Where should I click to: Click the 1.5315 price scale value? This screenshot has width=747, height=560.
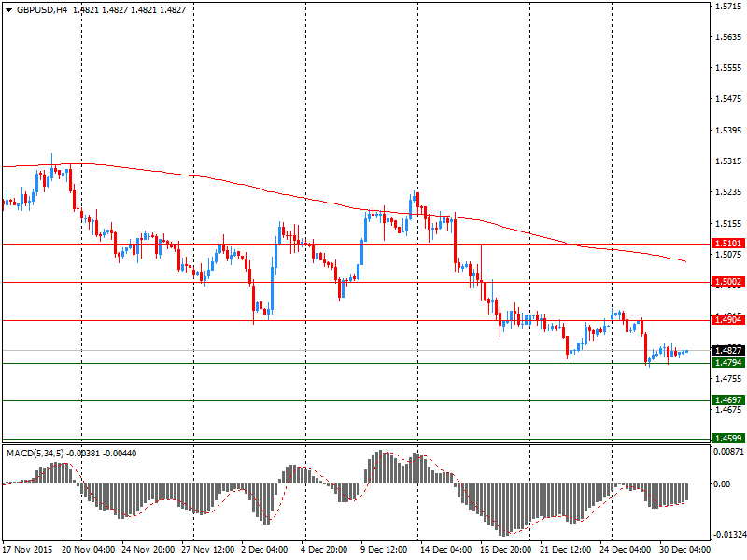point(728,161)
